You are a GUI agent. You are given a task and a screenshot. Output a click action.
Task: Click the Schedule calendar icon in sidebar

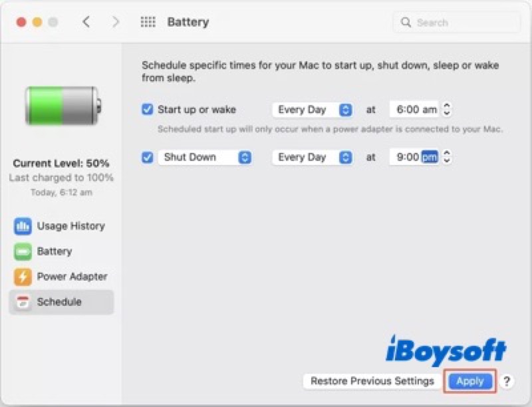pyautogui.click(x=23, y=302)
